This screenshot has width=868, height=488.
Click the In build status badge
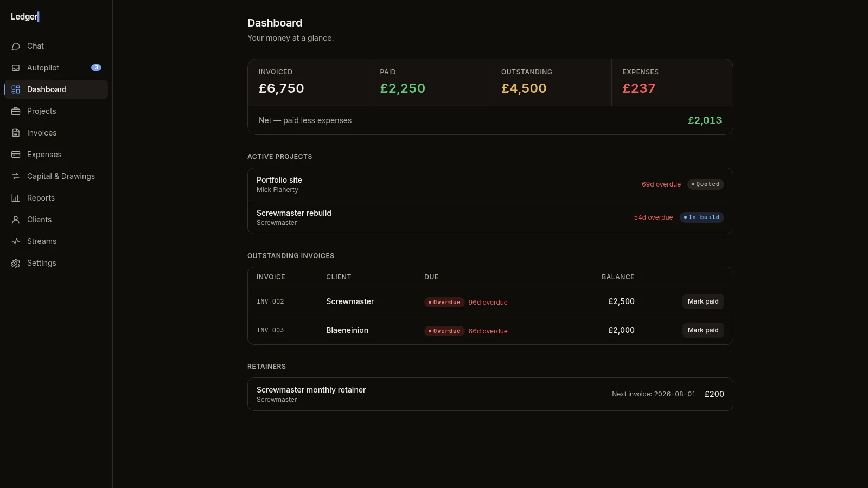click(x=702, y=217)
